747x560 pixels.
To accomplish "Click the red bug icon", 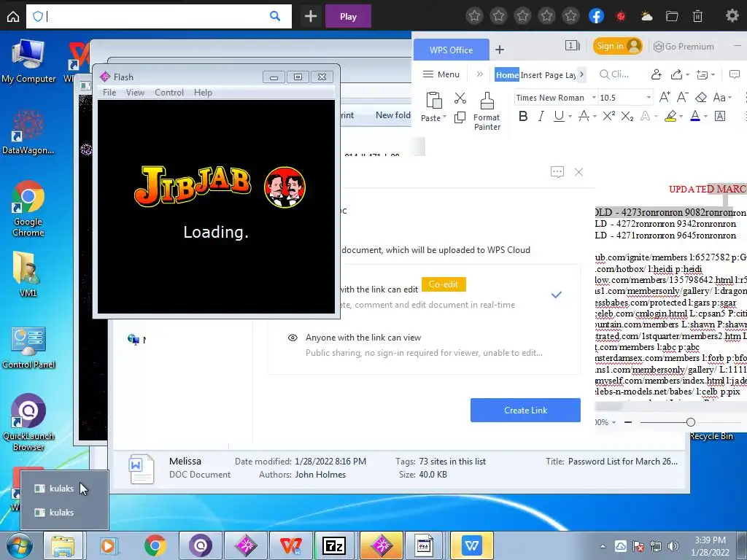I will click(620, 16).
